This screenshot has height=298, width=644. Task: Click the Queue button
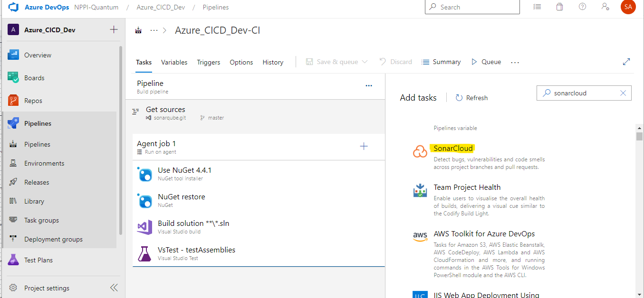click(486, 62)
